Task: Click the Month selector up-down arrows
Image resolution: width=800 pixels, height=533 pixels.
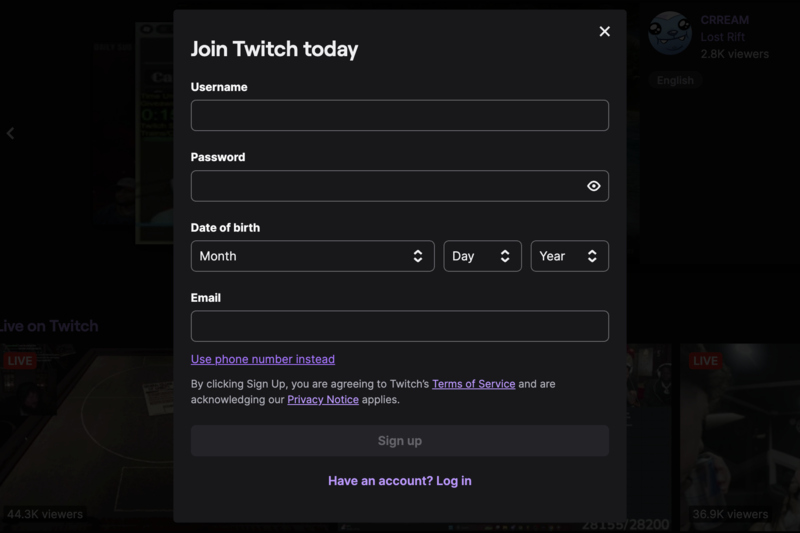Action: click(x=418, y=256)
